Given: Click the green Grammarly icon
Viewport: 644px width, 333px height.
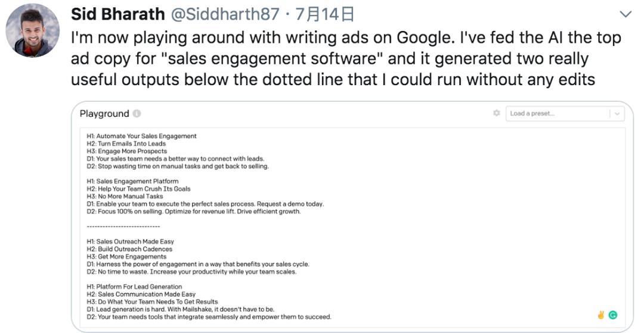Looking at the screenshot, I should (612, 315).
